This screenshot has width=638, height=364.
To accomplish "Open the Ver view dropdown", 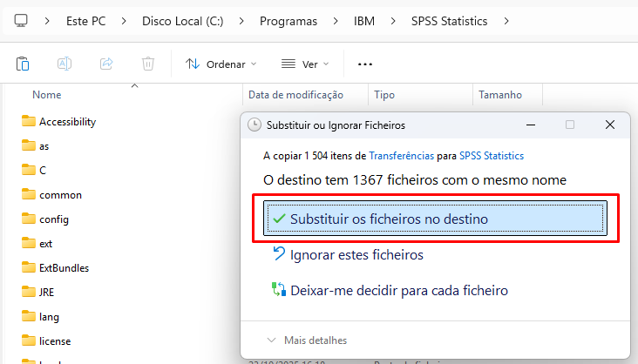I will click(x=305, y=64).
